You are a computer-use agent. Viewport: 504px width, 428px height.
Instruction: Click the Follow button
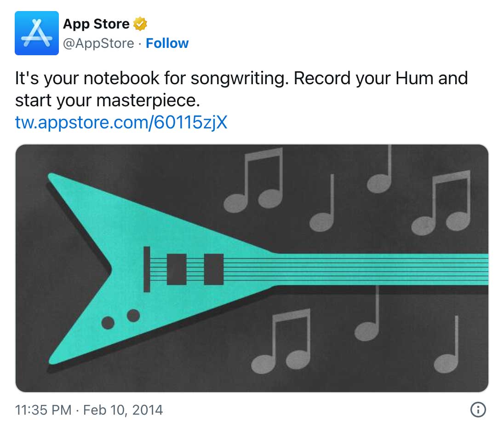167,43
